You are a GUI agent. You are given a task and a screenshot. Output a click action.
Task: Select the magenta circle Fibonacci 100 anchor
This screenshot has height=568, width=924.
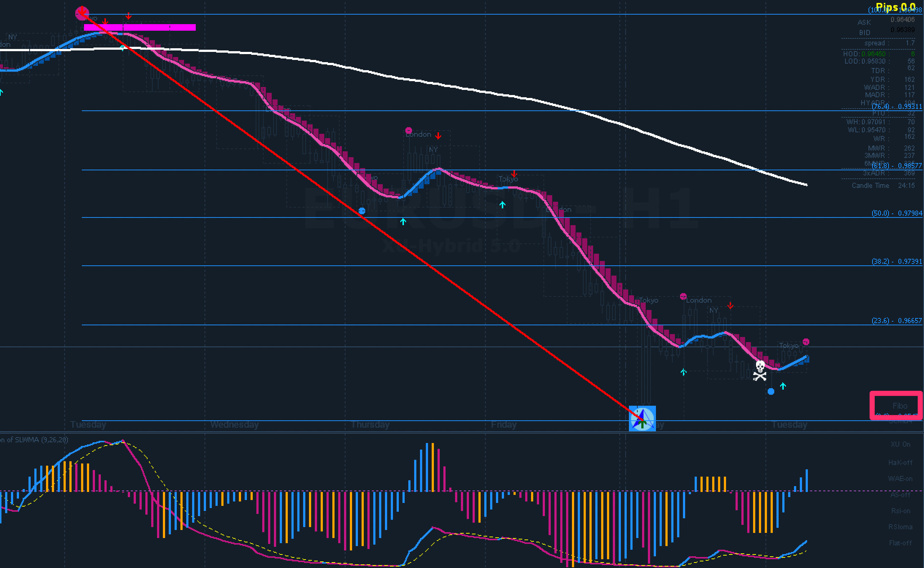(82, 13)
